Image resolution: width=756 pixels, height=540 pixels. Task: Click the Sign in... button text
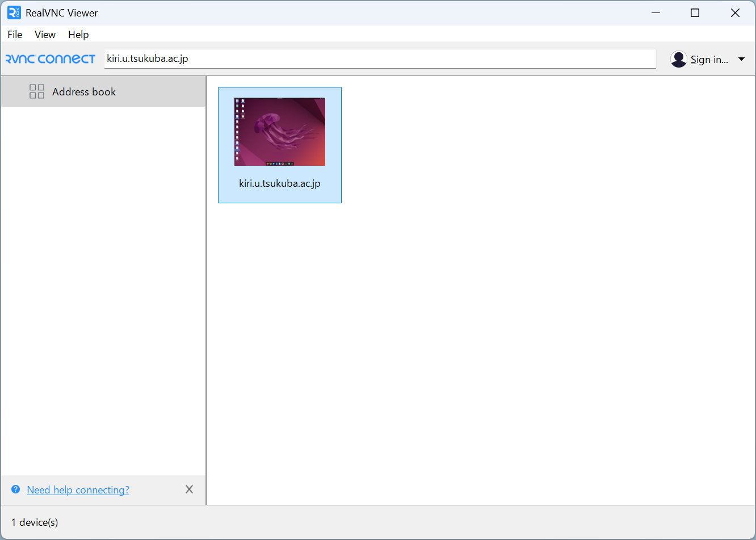[709, 59]
